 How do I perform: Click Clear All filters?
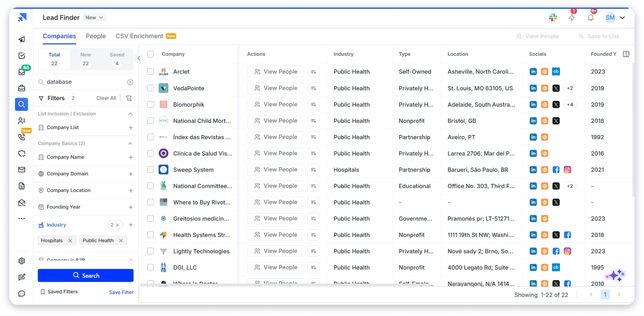pyautogui.click(x=106, y=98)
